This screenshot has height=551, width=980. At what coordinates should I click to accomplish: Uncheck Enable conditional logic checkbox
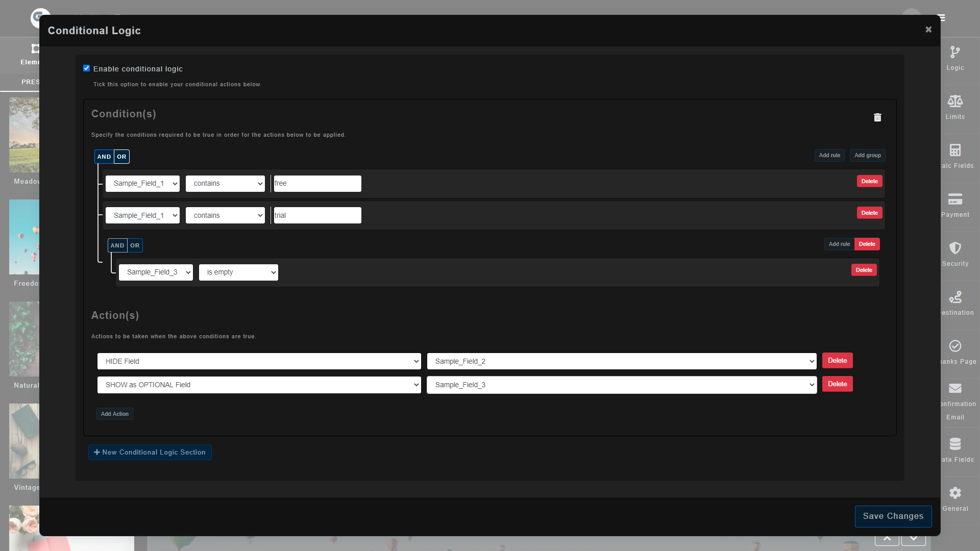[86, 68]
